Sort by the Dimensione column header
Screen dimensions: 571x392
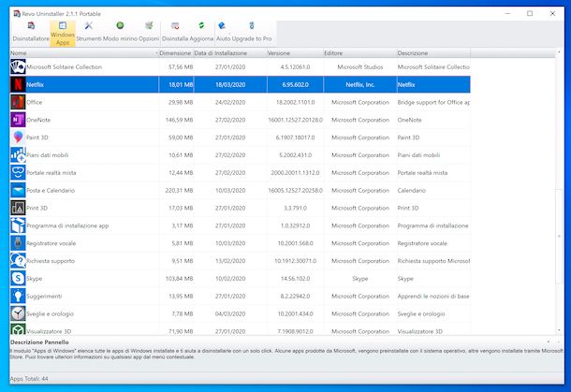click(176, 53)
